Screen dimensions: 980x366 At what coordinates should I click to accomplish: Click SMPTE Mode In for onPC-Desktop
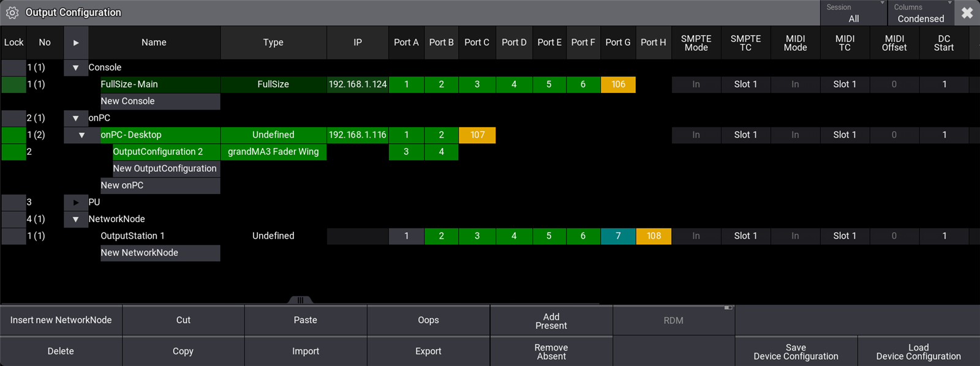pos(696,135)
